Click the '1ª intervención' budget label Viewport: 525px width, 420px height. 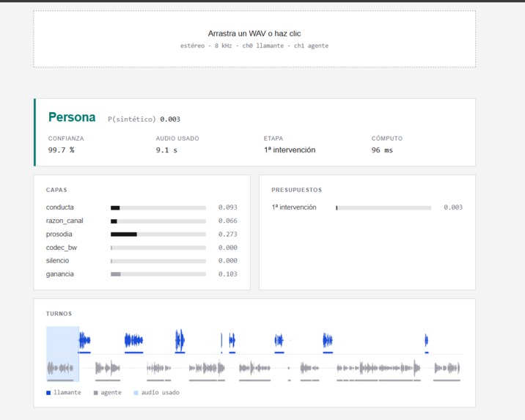(x=294, y=207)
